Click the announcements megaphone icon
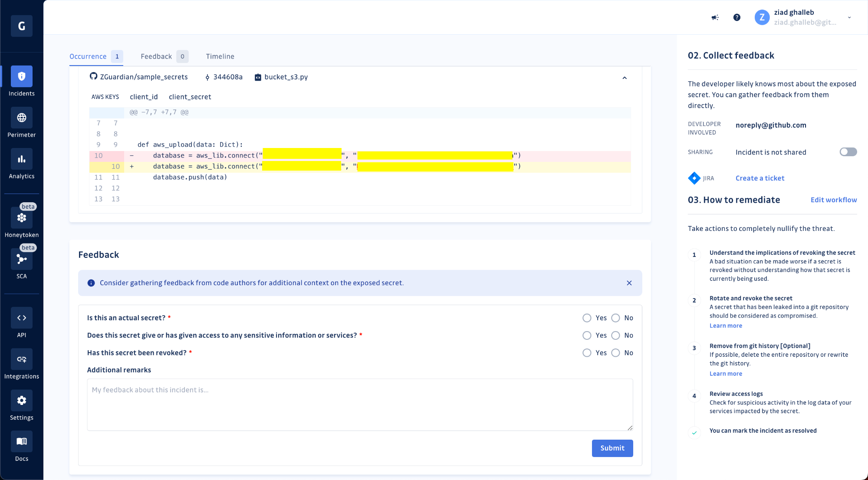The width and height of the screenshot is (868, 480). [x=715, y=17]
